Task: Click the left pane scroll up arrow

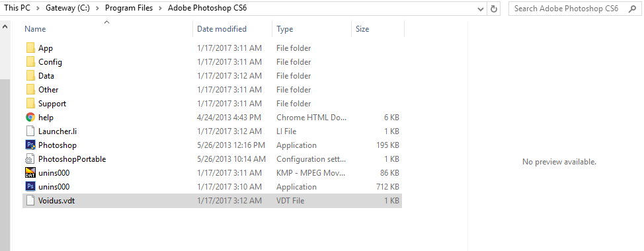Action: click(x=5, y=27)
